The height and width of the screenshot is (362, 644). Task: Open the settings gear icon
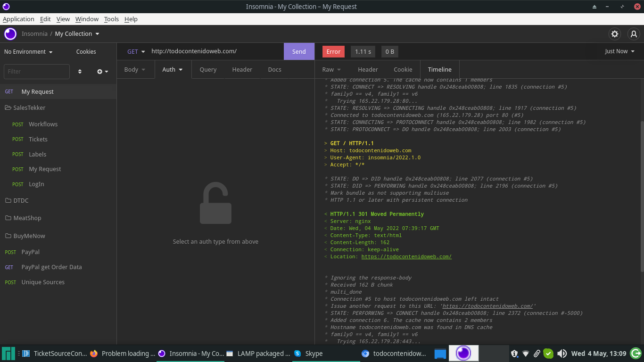[615, 34]
